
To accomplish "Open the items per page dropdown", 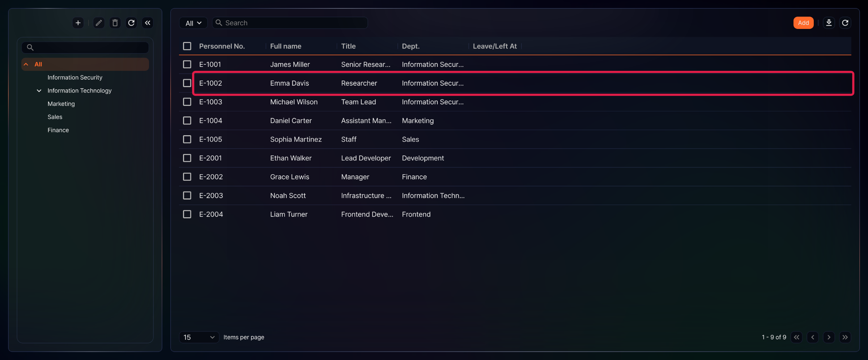I will (x=199, y=337).
